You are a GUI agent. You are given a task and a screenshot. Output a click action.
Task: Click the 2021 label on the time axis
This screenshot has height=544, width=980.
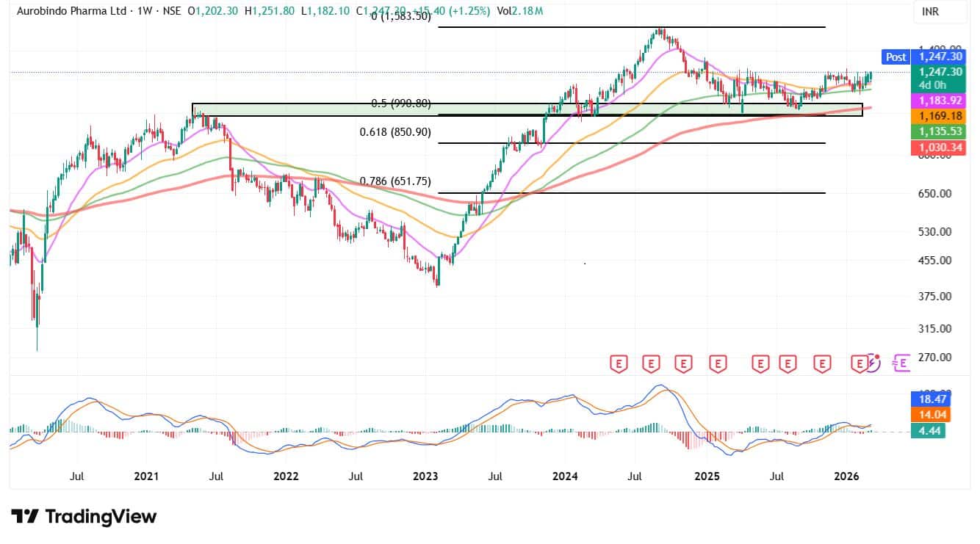click(147, 476)
